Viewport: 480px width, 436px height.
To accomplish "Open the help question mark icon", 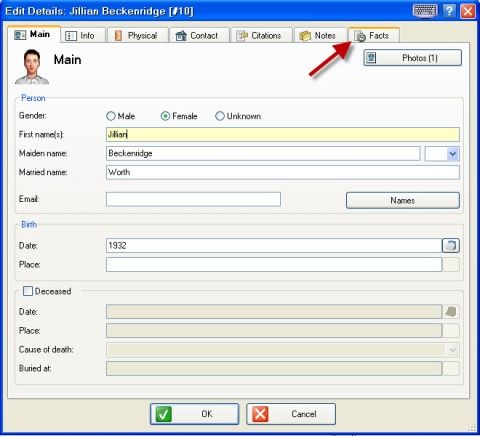I will [x=449, y=11].
